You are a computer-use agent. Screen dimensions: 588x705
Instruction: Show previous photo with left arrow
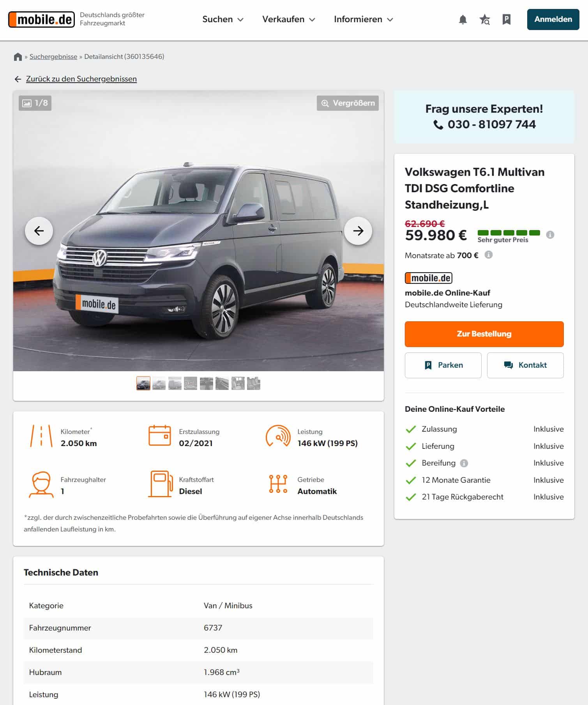click(x=39, y=231)
